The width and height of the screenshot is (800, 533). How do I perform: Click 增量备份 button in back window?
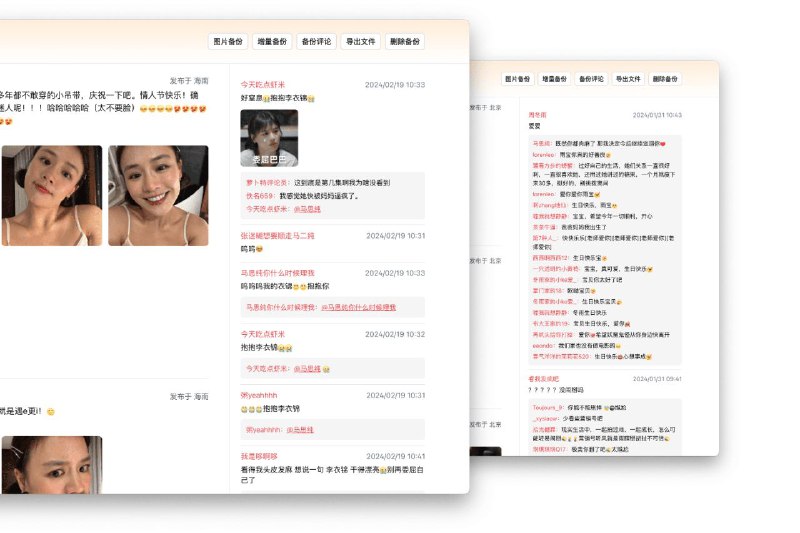click(554, 79)
